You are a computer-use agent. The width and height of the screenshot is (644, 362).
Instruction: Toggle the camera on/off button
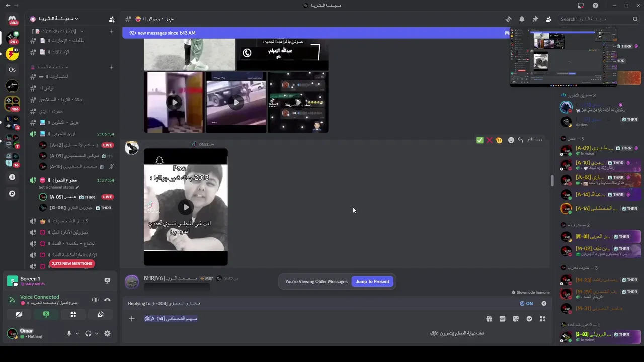(19, 315)
